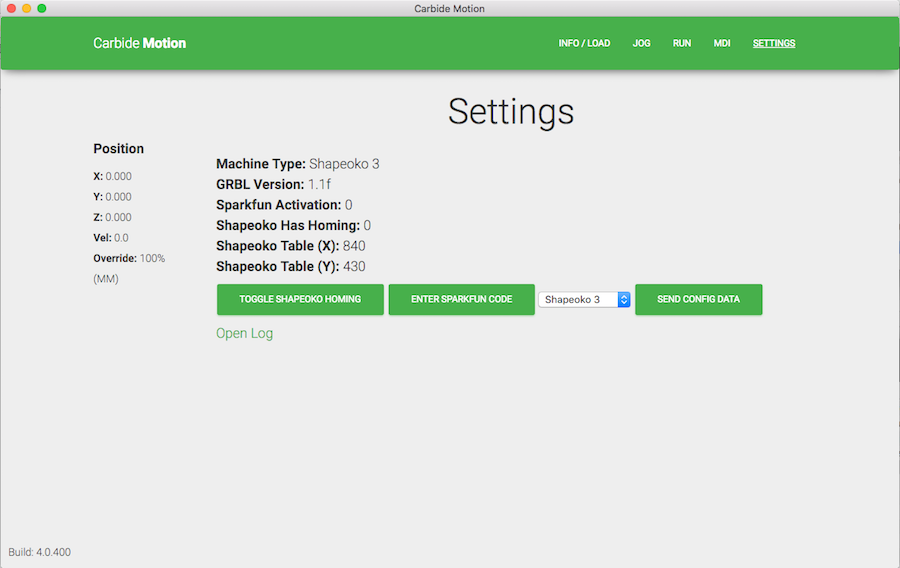Click the Z: 0.000 position readout
The image size is (900, 568).
coord(112,217)
